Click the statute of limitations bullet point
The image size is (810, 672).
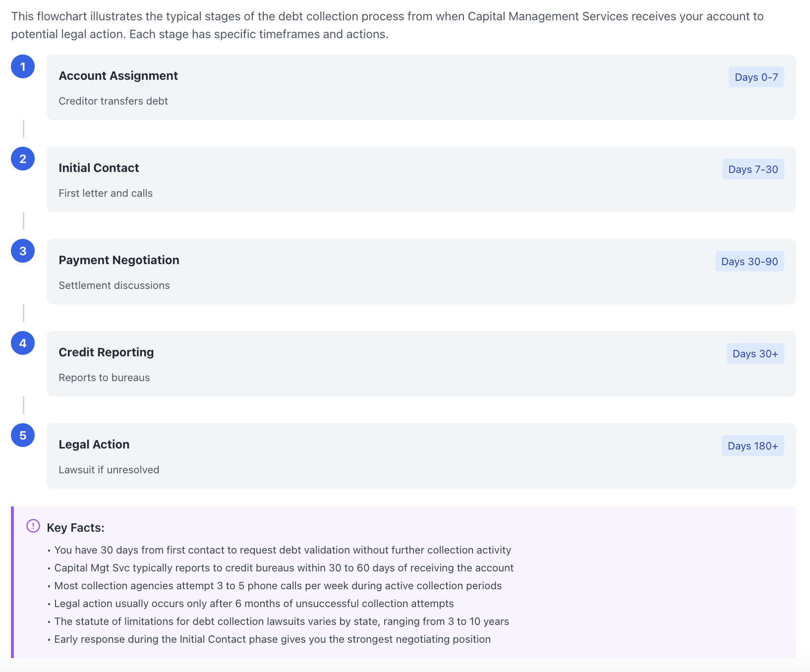click(278, 621)
